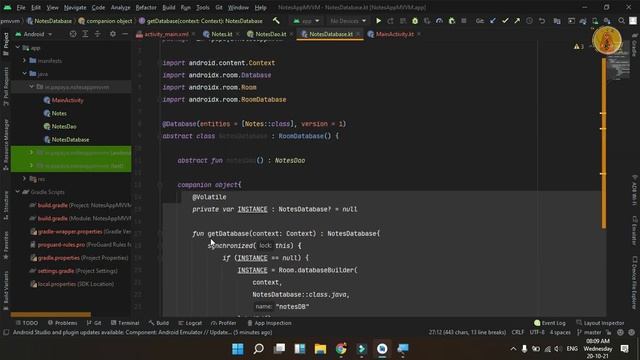Click Expand All icon in Project panel
The image size is (640, 360).
click(x=85, y=34)
